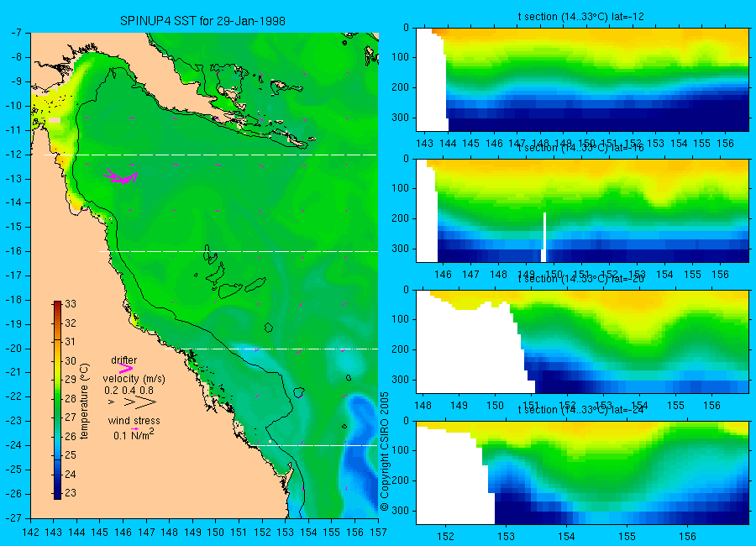
Task: Click the 'wind stress' legend label
Action: click(134, 421)
